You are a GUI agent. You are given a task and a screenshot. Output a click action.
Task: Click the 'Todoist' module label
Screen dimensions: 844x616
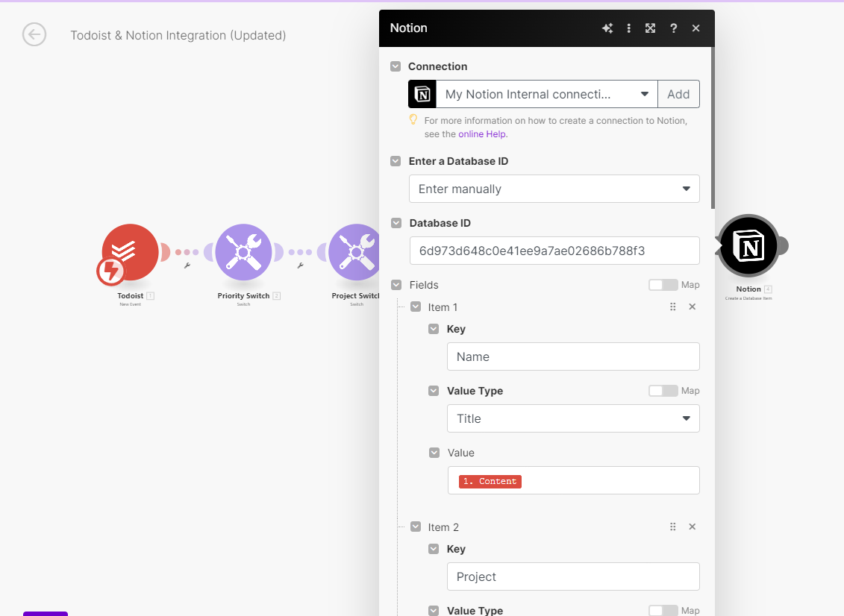tap(131, 296)
